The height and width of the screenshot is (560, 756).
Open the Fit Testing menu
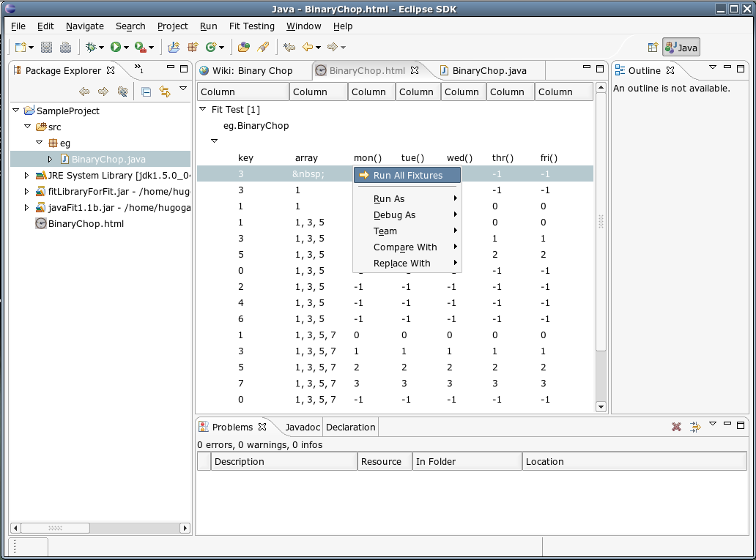[x=251, y=26]
